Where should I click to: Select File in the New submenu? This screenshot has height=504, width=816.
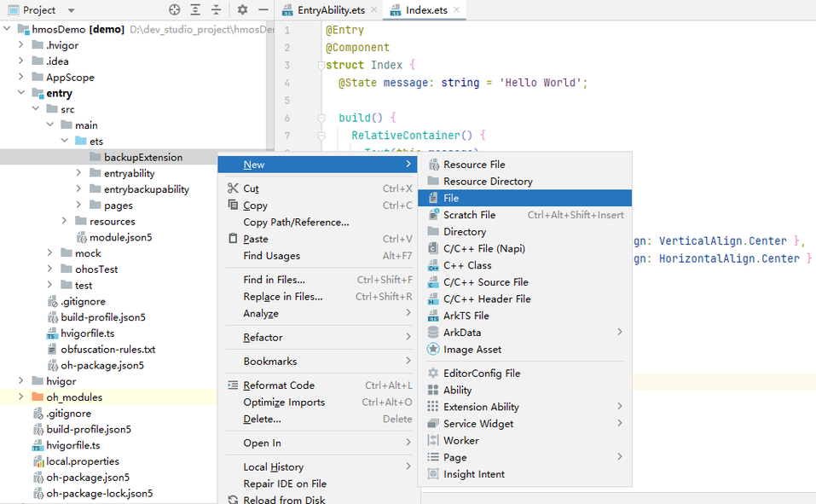(x=450, y=198)
